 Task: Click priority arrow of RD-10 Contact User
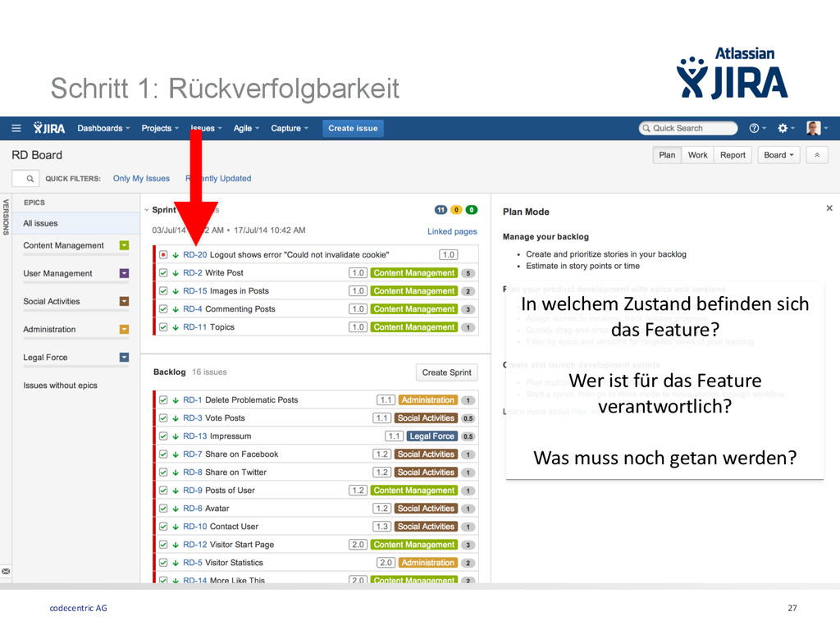click(176, 527)
